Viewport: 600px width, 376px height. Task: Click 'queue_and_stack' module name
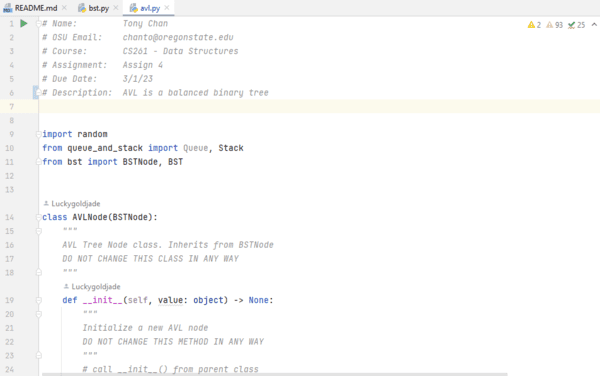pyautogui.click(x=105, y=148)
